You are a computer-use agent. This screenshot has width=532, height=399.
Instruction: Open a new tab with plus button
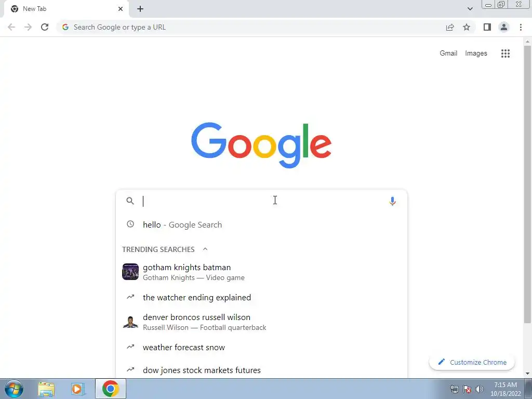tap(140, 9)
